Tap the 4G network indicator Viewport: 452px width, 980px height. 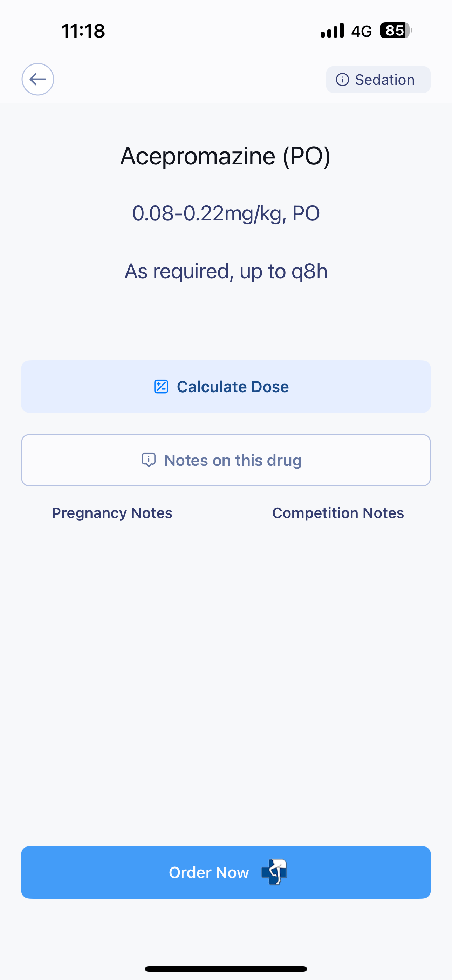362,31
